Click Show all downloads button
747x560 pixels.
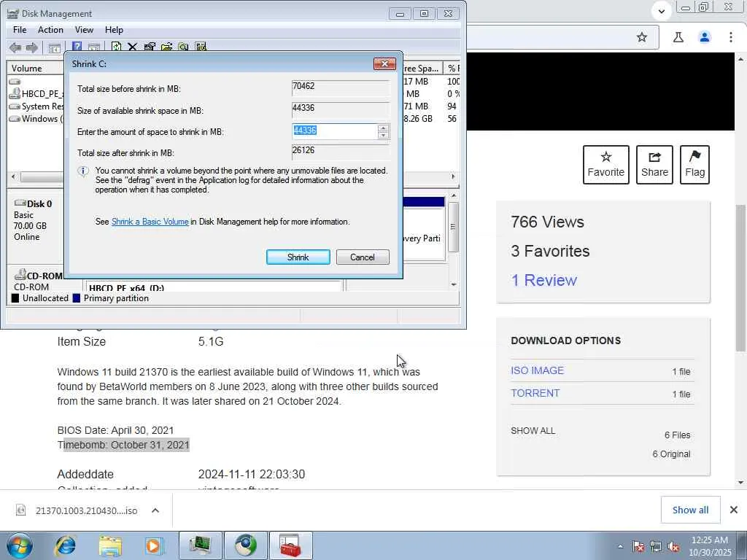click(690, 510)
